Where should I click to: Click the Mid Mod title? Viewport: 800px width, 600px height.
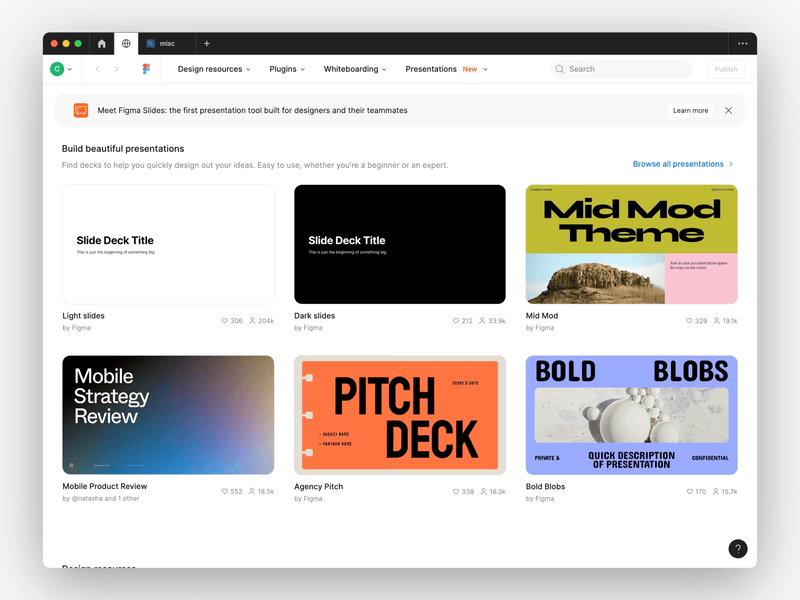(542, 316)
